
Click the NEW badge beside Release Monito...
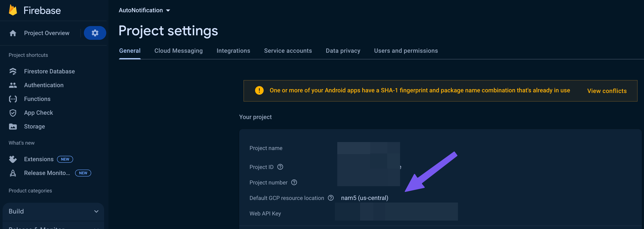(x=83, y=173)
